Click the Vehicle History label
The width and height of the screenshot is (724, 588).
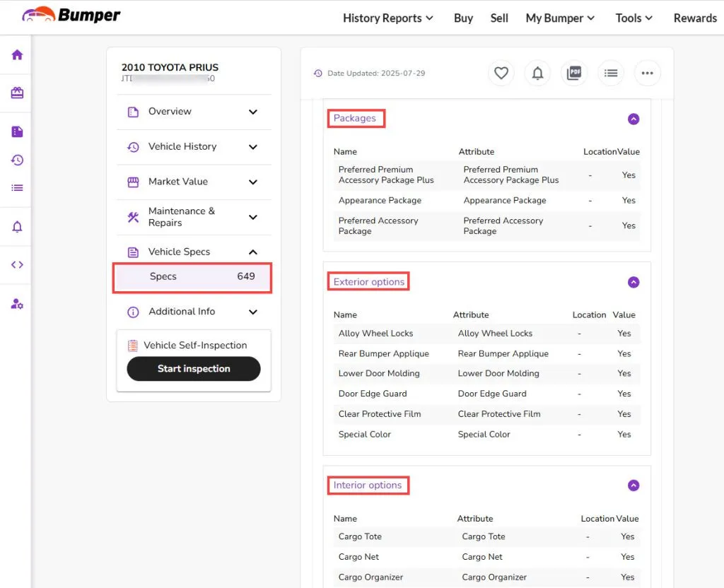tap(182, 146)
